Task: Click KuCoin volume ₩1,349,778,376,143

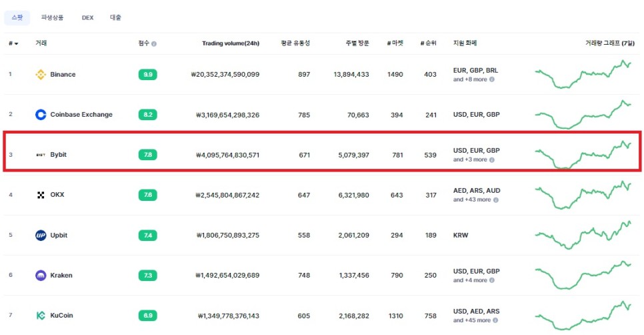Action: 229,316
